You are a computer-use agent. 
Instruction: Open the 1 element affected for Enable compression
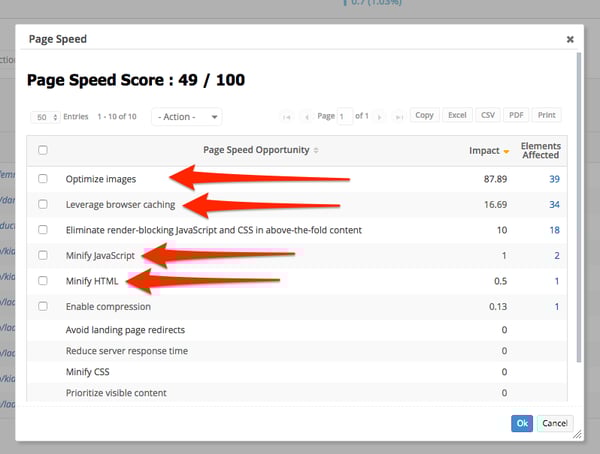[557, 307]
